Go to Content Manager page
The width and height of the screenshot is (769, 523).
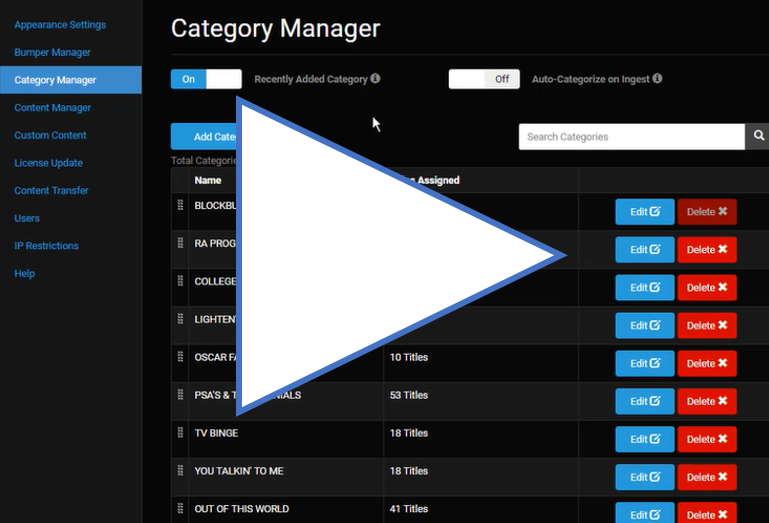pos(53,107)
